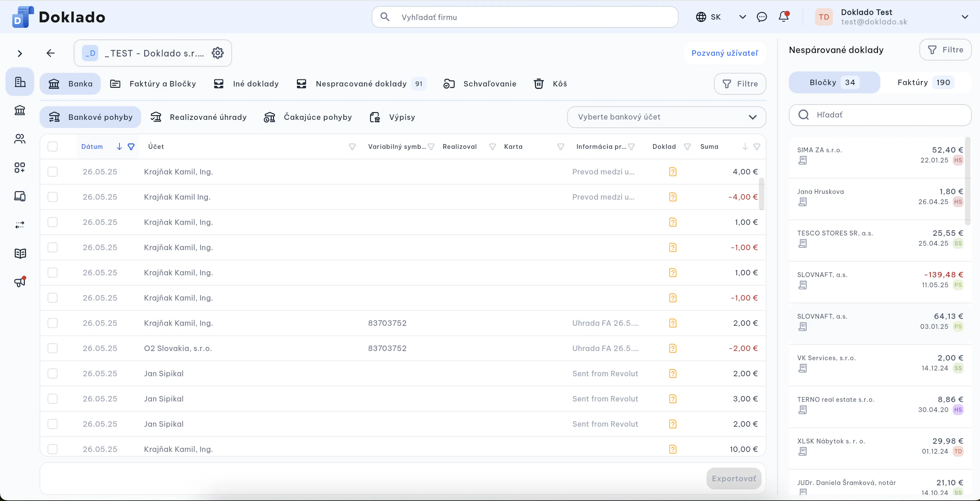
Task: Open the apps grid sidebar icon
Action: click(x=20, y=167)
